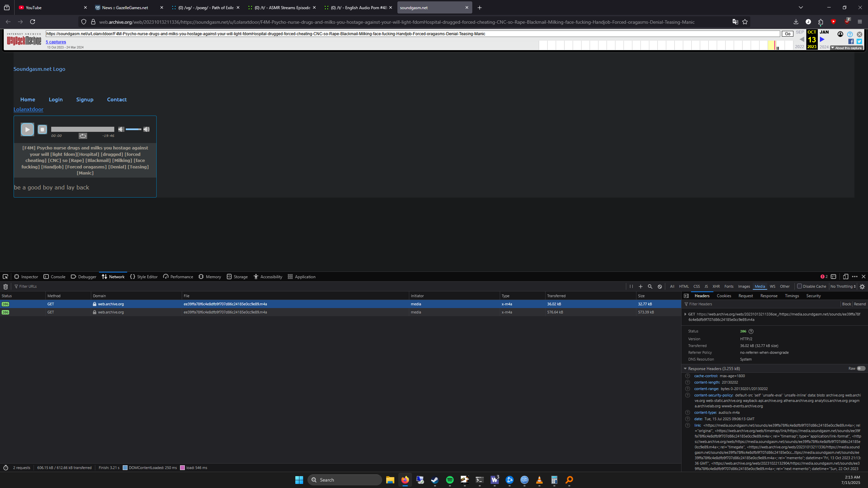Open the Cookies details tab
The height and width of the screenshot is (488, 868).
click(x=724, y=296)
